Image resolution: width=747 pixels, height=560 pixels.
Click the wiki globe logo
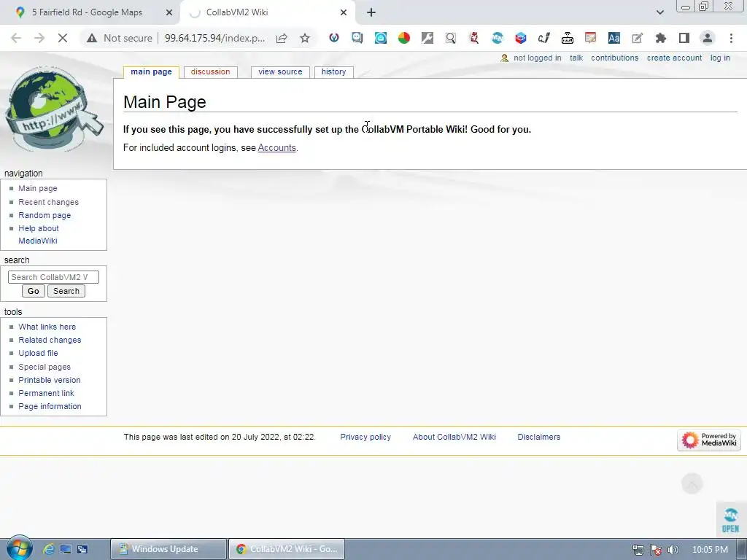(53, 109)
